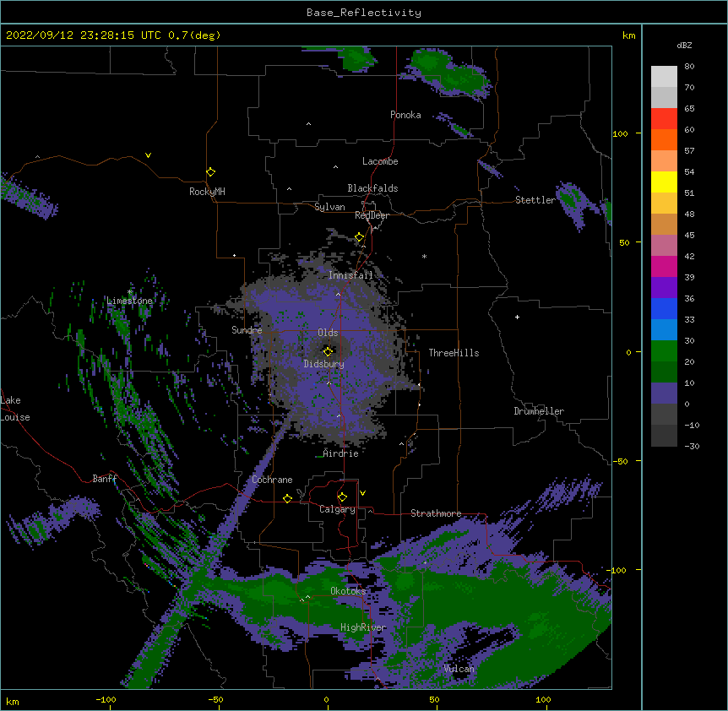Click the Sundre city label
Screen dimensions: 728x711
pos(247,330)
